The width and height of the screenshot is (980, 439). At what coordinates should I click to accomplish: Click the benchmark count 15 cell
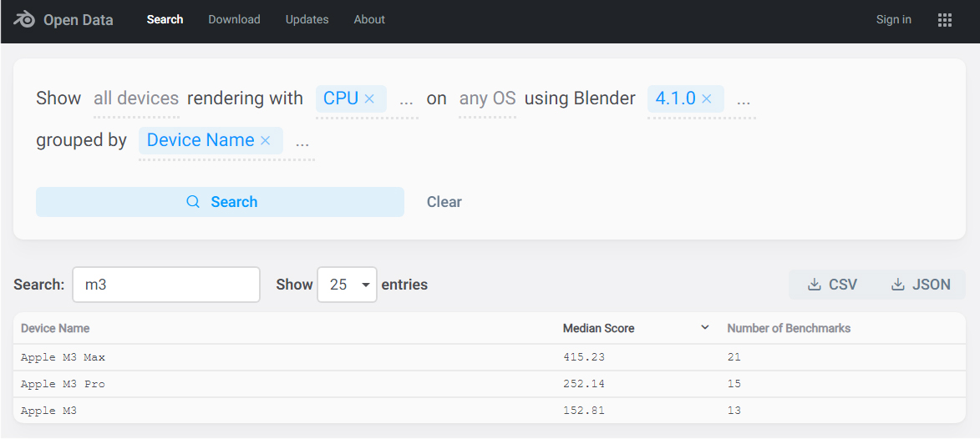[734, 384]
